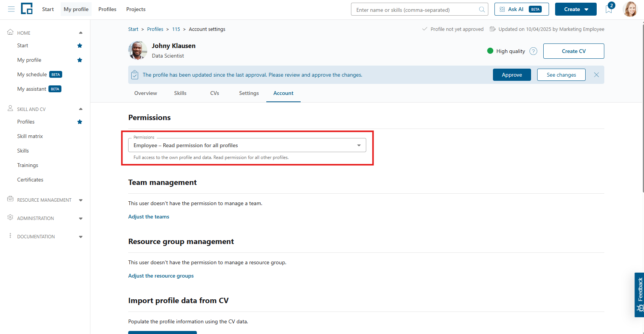Screen dimensions: 644x334
Task: Click the search magnifier icon
Action: point(482,10)
